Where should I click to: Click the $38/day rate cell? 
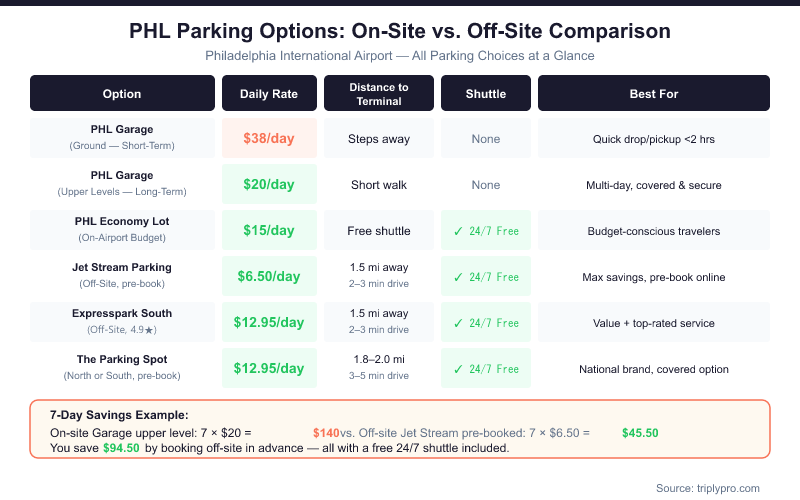click(x=268, y=138)
